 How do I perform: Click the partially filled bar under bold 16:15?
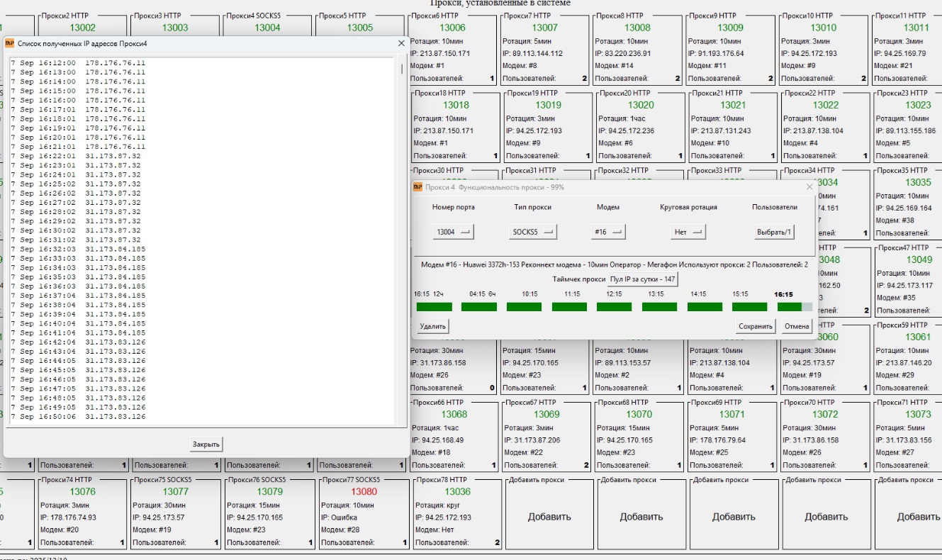point(795,307)
